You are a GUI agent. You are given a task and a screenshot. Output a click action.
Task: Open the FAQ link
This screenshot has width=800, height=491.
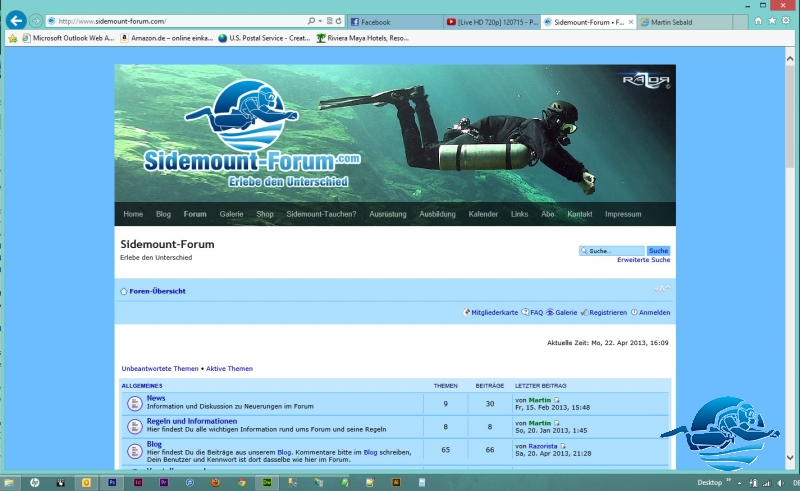pos(536,312)
